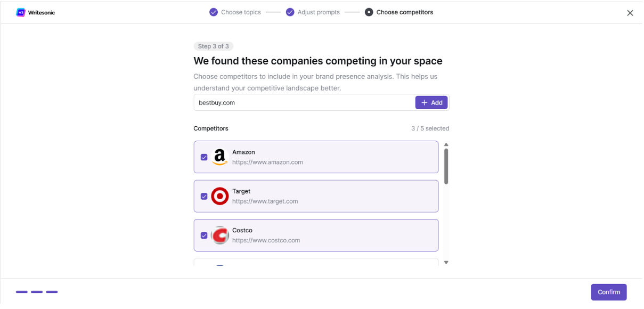Click the Confirm button

coord(609,292)
